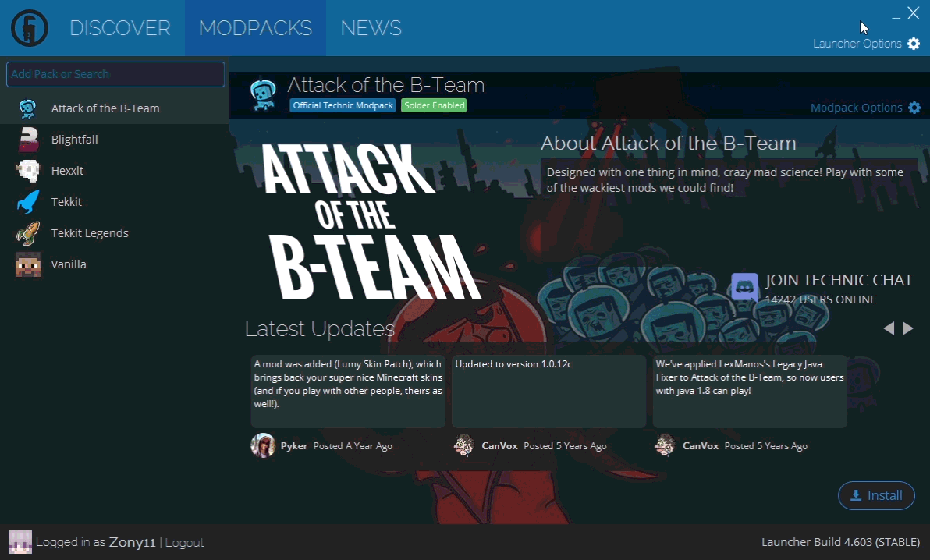The image size is (930, 560).
Task: Click the Tekkit Legends rocket icon
Action: 27,233
